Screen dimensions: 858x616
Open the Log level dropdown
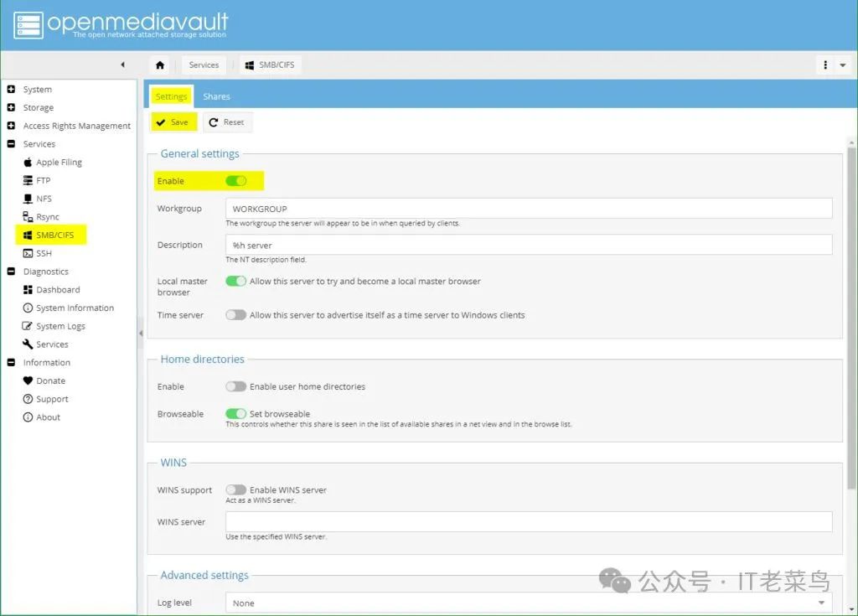click(x=529, y=603)
